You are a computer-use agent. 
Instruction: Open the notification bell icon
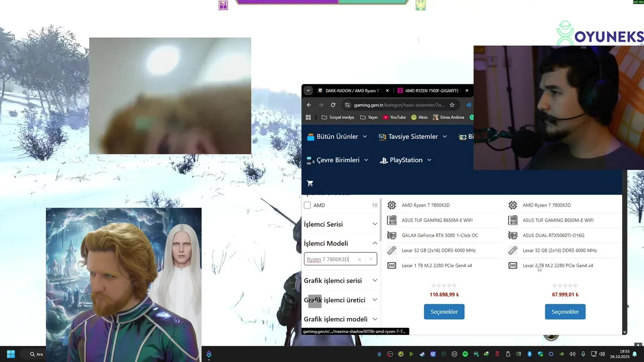pos(634,354)
